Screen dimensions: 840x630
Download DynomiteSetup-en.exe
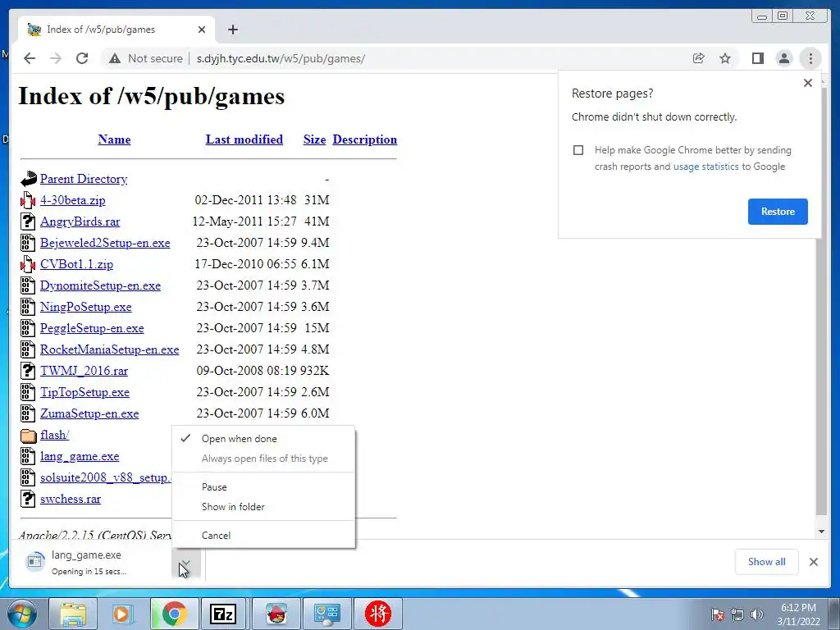click(x=100, y=285)
